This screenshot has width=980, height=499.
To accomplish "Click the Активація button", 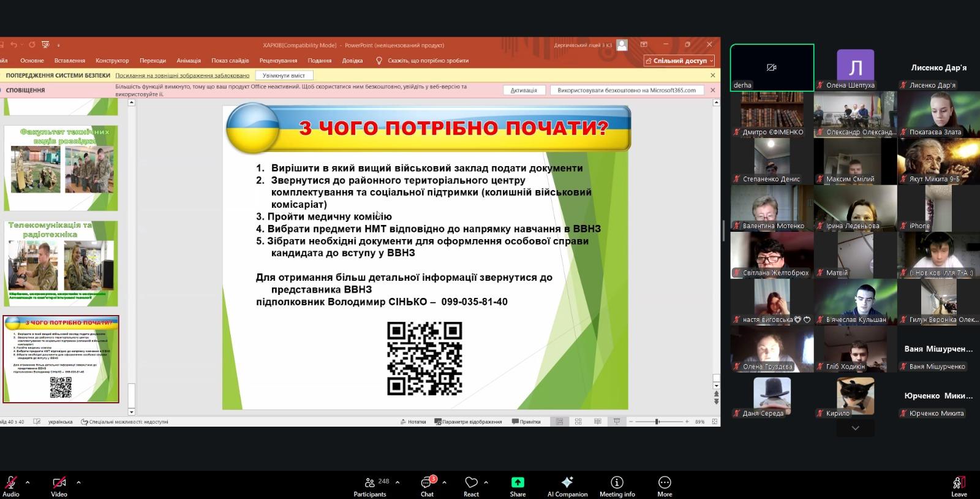I will coord(524,90).
